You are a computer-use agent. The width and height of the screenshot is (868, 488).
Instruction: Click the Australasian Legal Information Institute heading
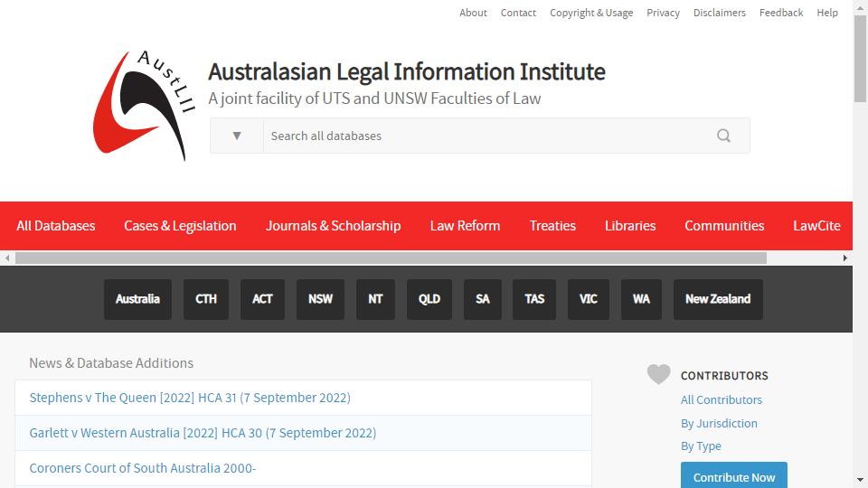pyautogui.click(x=407, y=72)
